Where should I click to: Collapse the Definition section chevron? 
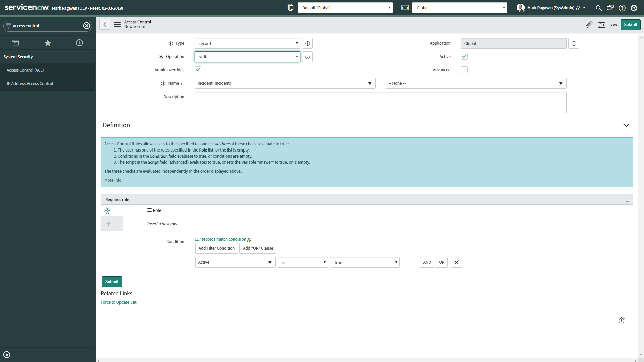[x=626, y=125]
